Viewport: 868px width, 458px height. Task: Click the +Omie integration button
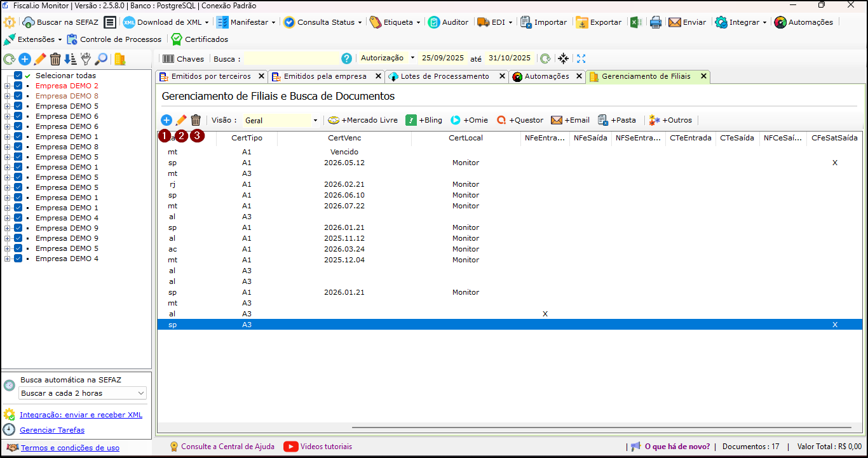click(469, 120)
